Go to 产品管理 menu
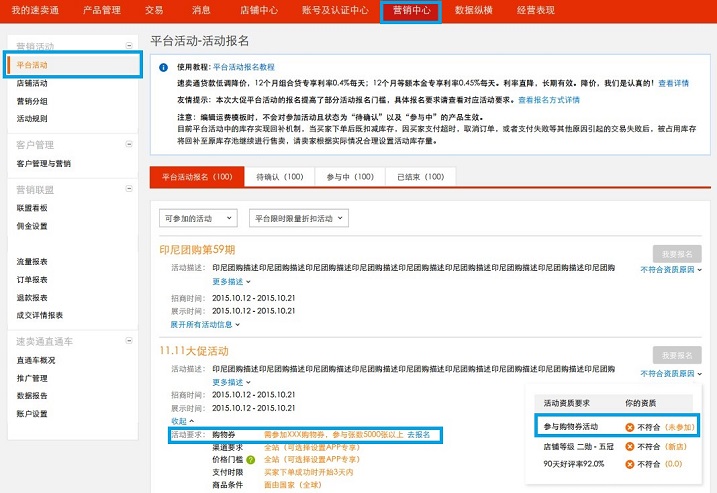The height and width of the screenshot is (493, 717). [102, 10]
